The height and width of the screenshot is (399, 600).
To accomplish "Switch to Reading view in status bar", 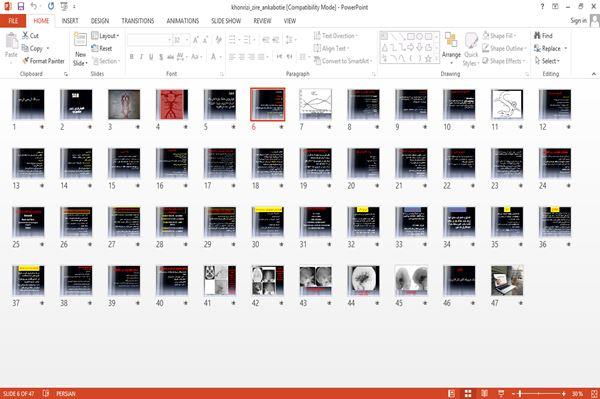I will [484, 393].
